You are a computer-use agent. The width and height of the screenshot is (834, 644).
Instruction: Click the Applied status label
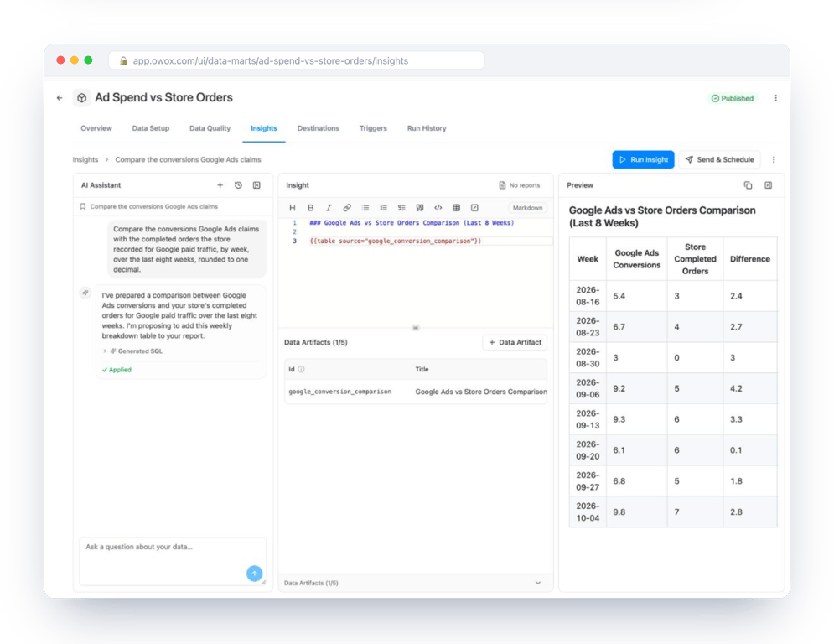pyautogui.click(x=117, y=369)
